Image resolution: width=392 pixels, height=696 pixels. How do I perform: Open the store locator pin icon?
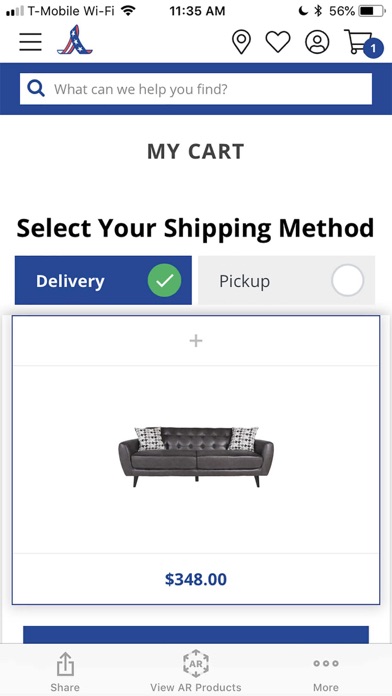pyautogui.click(x=241, y=43)
